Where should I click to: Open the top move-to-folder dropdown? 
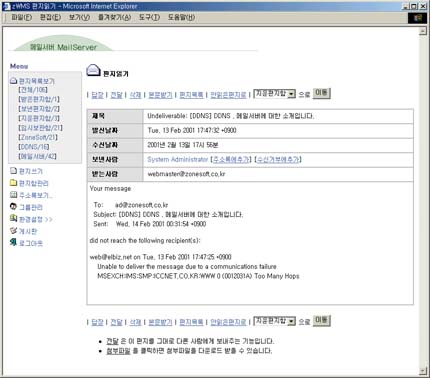tap(275, 94)
